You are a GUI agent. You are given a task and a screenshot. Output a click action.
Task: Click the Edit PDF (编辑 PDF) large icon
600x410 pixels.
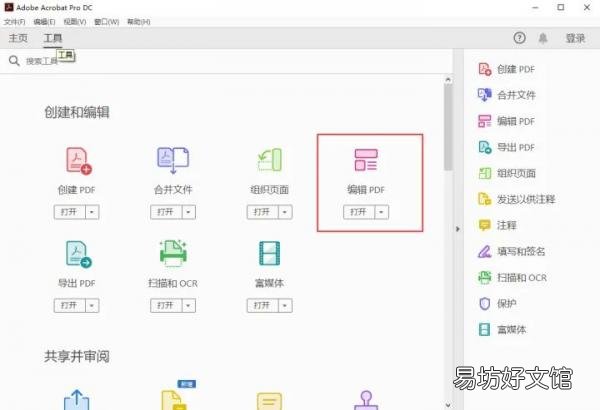(x=366, y=160)
